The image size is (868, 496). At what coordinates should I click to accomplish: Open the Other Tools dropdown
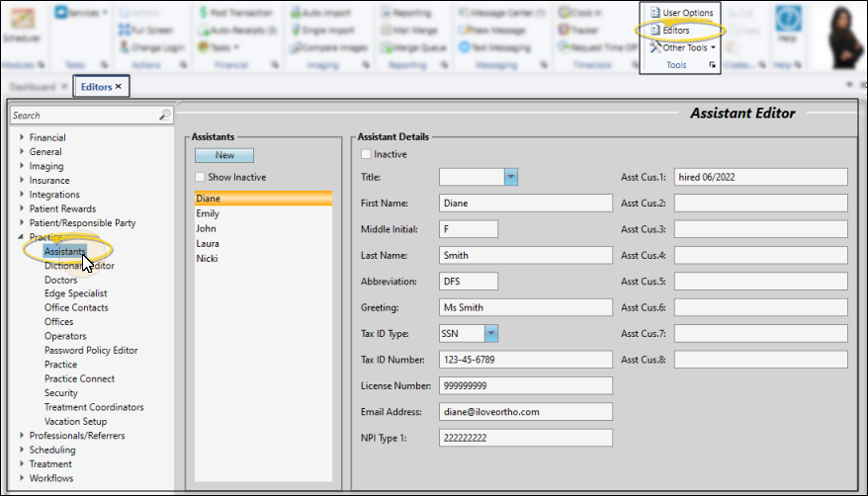(x=682, y=47)
